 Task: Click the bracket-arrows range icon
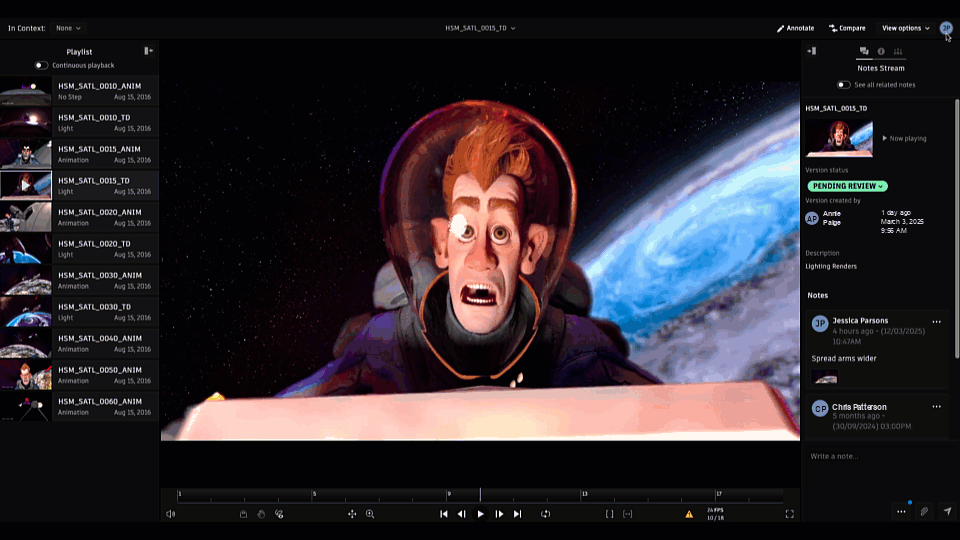[x=628, y=514]
